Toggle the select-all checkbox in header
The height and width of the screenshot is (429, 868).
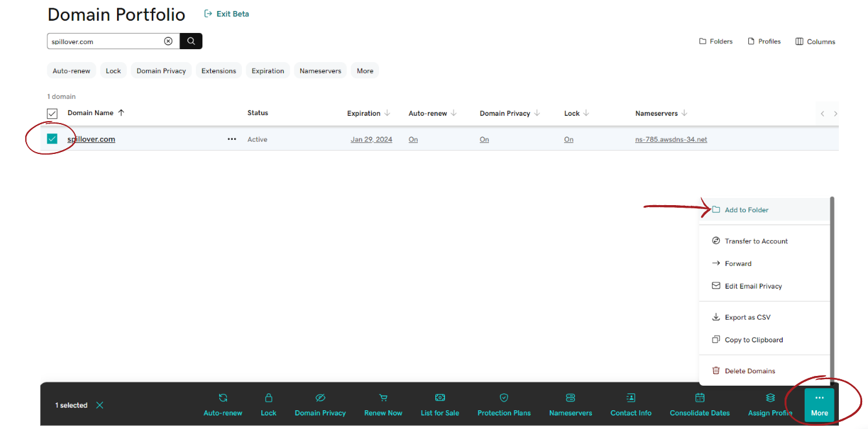pyautogui.click(x=52, y=113)
